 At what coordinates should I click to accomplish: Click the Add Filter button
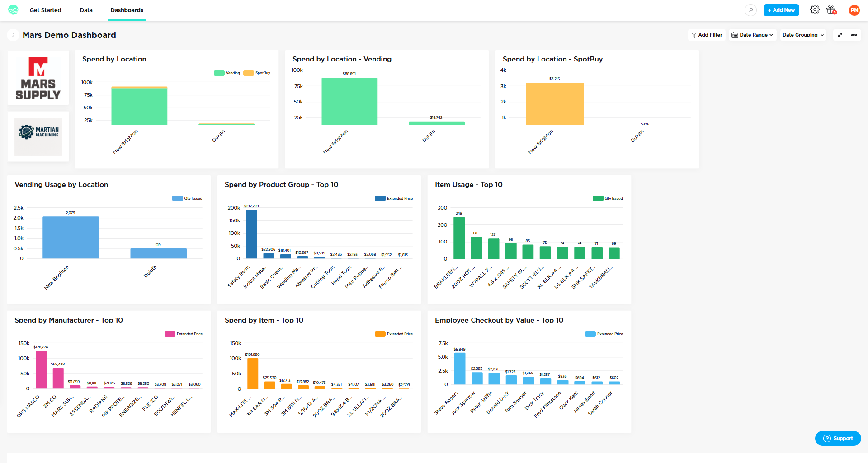point(707,35)
